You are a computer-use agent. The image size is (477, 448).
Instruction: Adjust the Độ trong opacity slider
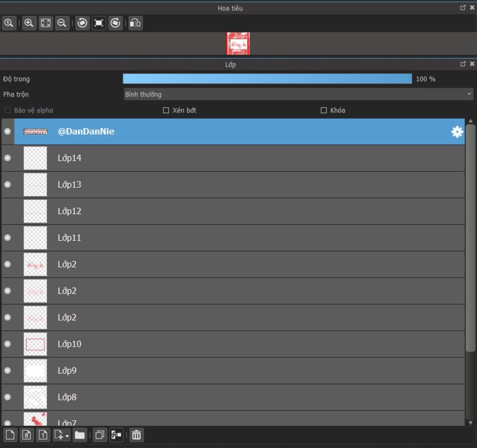point(267,79)
